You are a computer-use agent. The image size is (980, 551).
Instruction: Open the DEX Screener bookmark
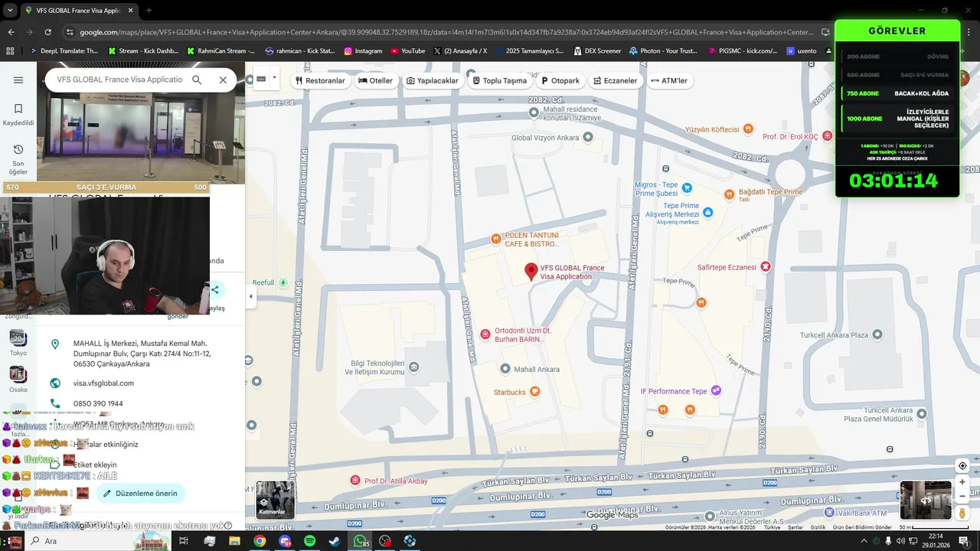point(596,51)
